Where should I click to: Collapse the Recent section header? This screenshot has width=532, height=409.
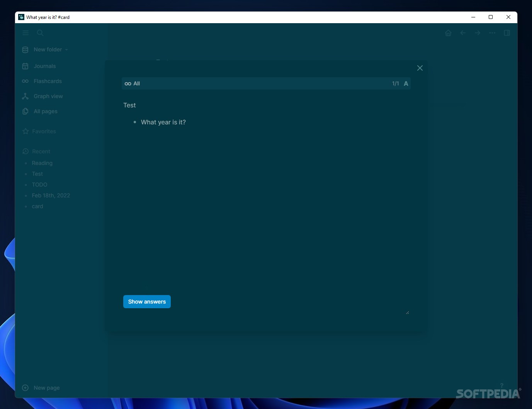pyautogui.click(x=41, y=151)
